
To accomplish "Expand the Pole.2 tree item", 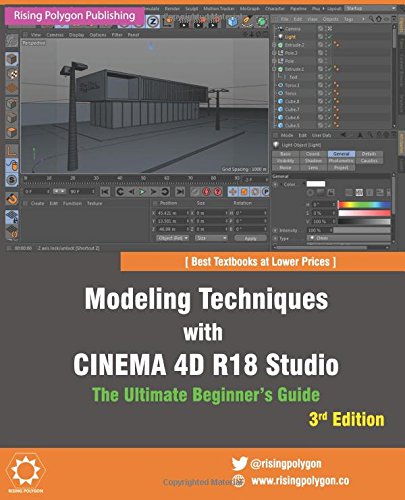I will tap(274, 53).
